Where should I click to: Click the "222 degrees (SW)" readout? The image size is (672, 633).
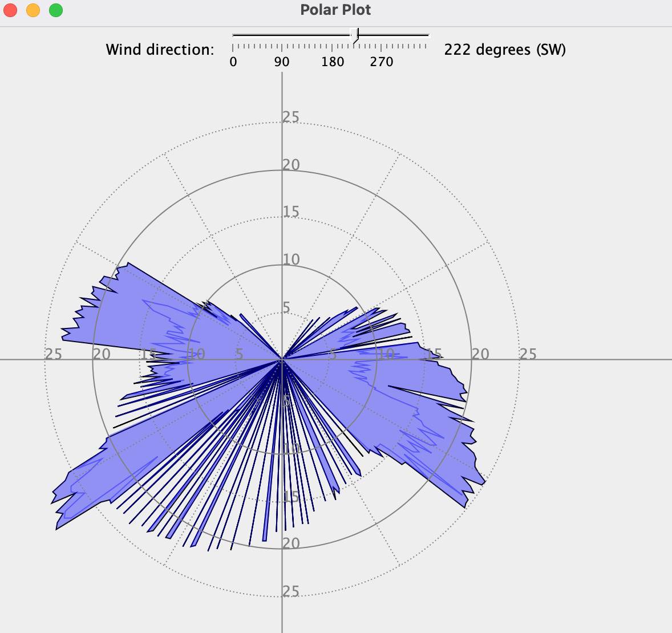(505, 50)
